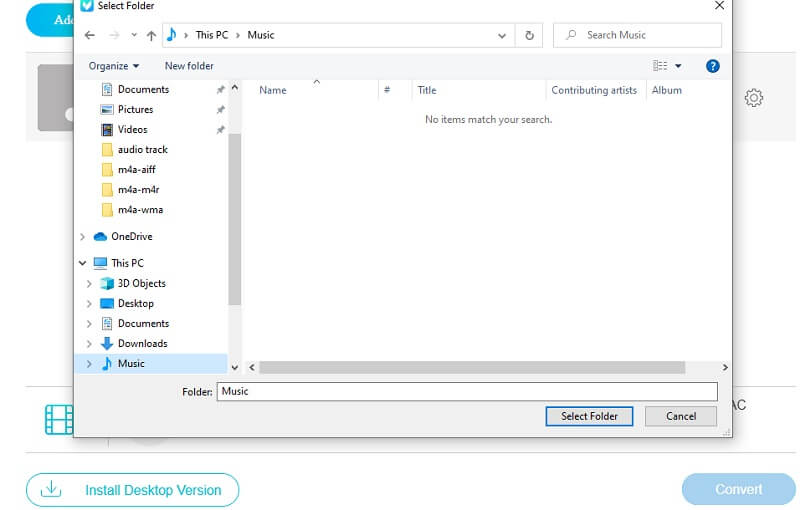800x510 pixels.
Task: Click New folder in toolbar
Action: tap(189, 66)
